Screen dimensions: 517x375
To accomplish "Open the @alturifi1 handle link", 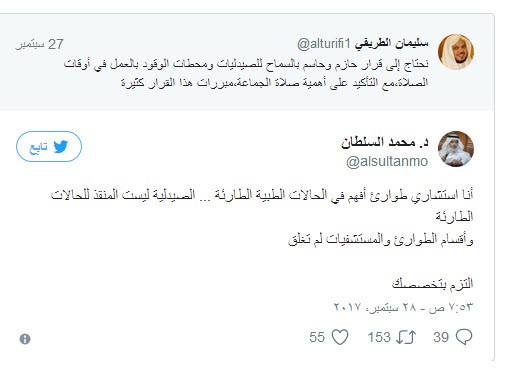I will pyautogui.click(x=324, y=44).
